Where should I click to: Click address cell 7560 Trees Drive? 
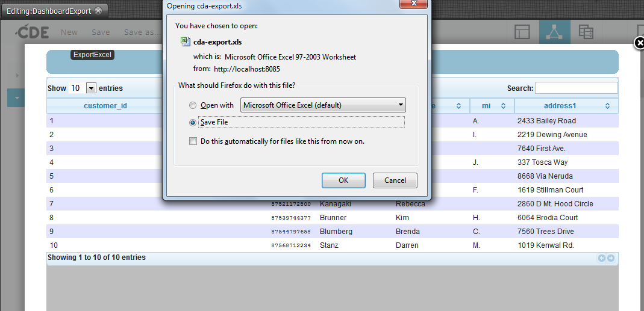(x=545, y=232)
